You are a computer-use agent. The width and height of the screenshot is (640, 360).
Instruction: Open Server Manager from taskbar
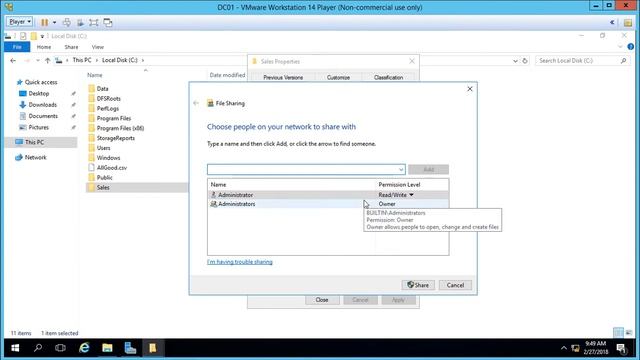click(x=130, y=348)
